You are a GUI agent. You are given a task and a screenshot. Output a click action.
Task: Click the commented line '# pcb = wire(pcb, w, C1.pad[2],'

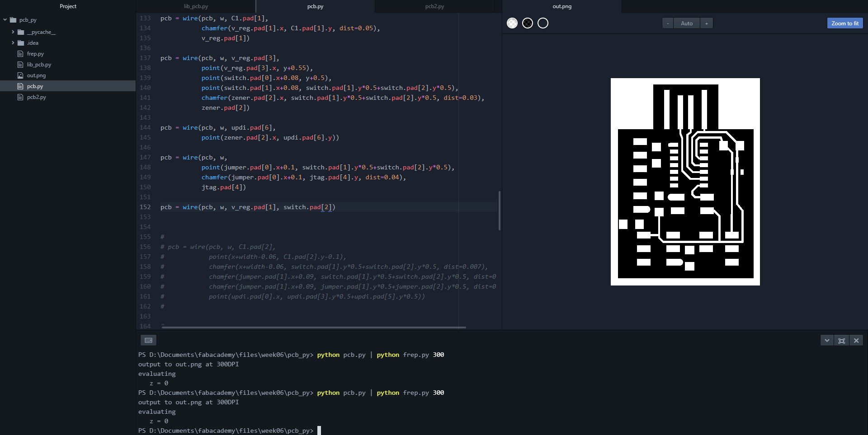(x=218, y=247)
